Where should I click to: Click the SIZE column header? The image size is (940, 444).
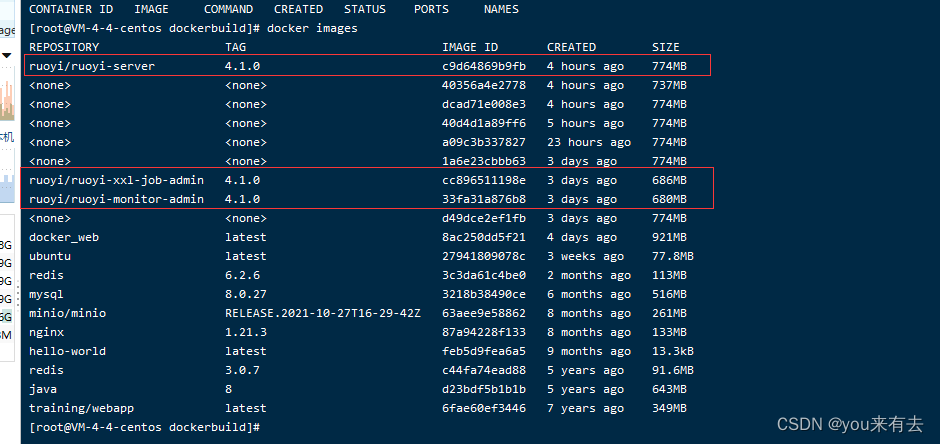coord(666,47)
